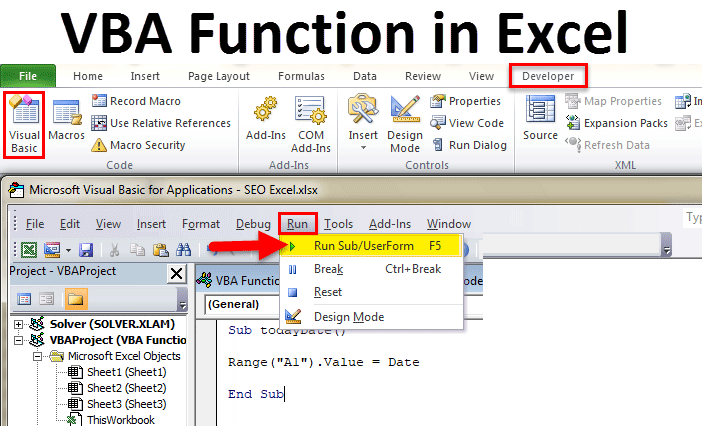Toggle Folders view in Project pane

[76, 298]
